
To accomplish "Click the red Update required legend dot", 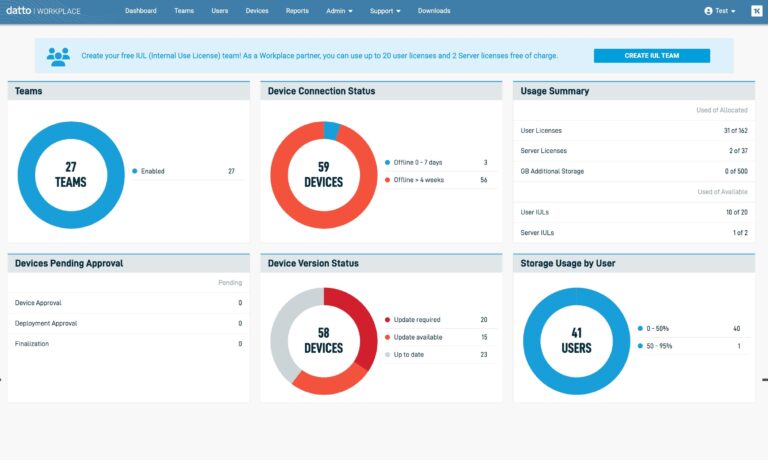I will pyautogui.click(x=387, y=320).
